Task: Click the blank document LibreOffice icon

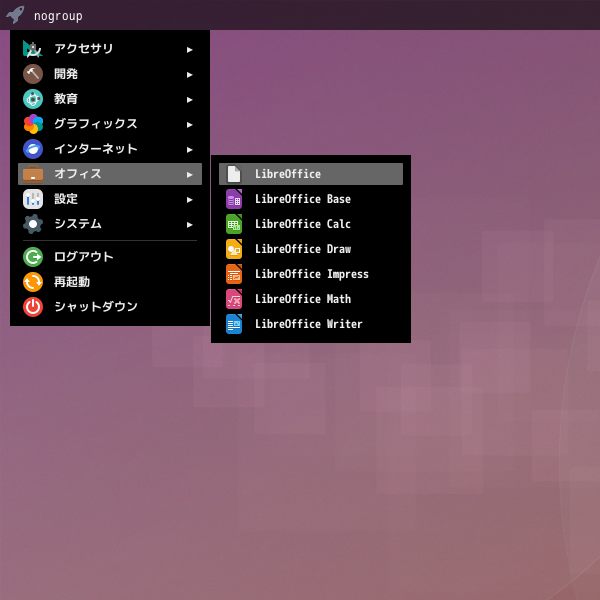Action: click(234, 174)
